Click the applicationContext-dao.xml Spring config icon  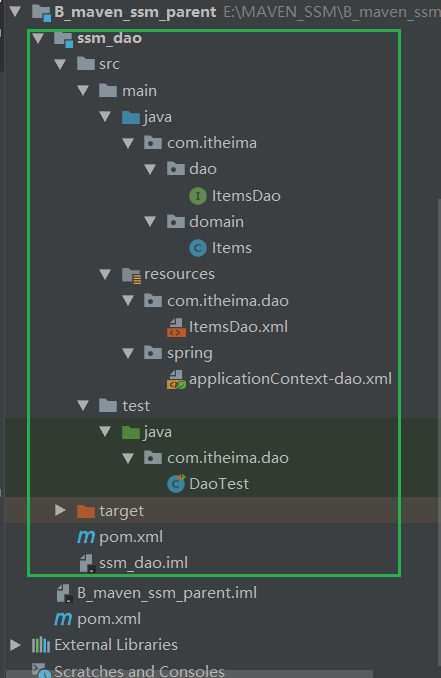point(176,380)
